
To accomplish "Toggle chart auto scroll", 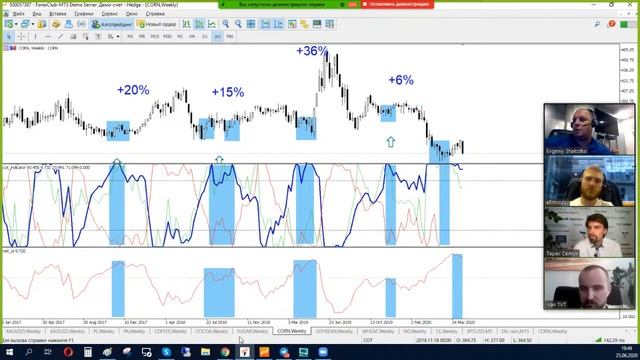I will pyautogui.click(x=266, y=24).
